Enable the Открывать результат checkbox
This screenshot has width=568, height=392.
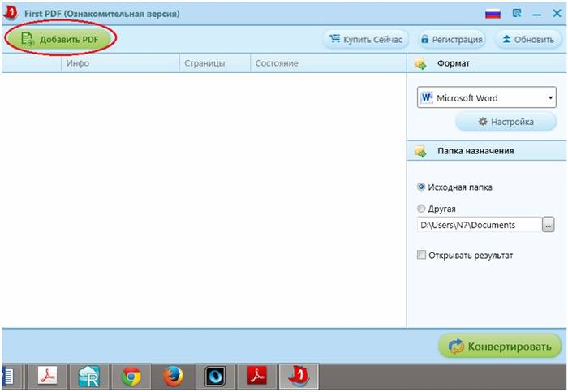(x=421, y=255)
